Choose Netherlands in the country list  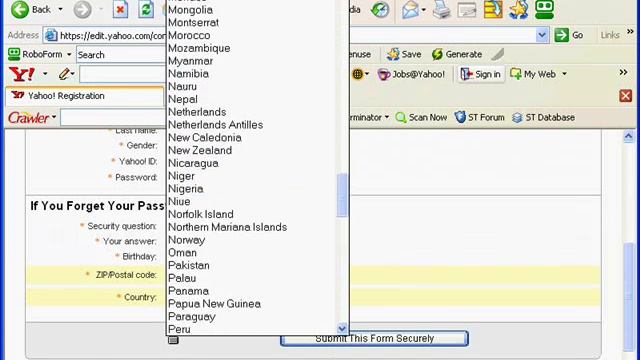coord(197,112)
